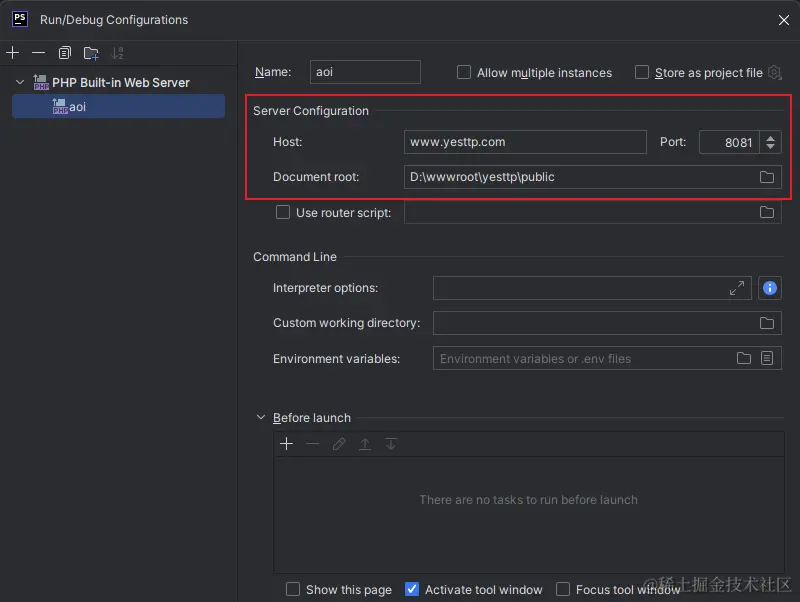Copy the selected configuration
This screenshot has height=602, width=800.
pyautogui.click(x=65, y=53)
